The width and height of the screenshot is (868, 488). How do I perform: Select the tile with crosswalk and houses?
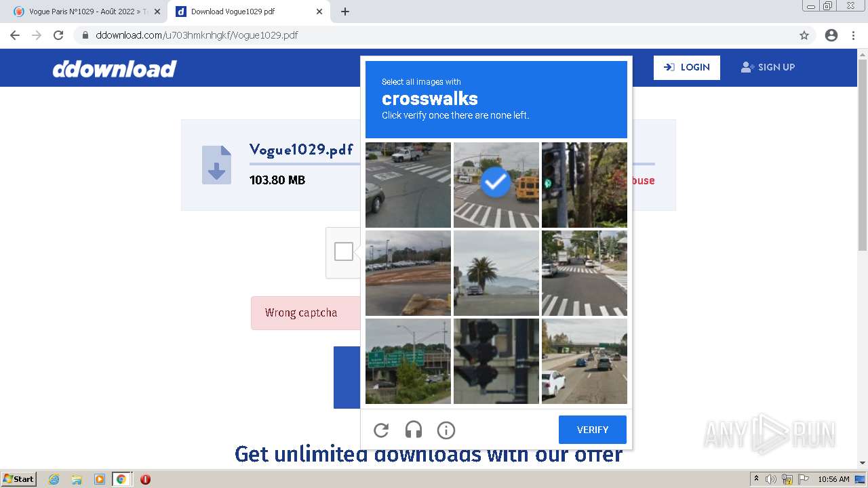[x=585, y=273]
